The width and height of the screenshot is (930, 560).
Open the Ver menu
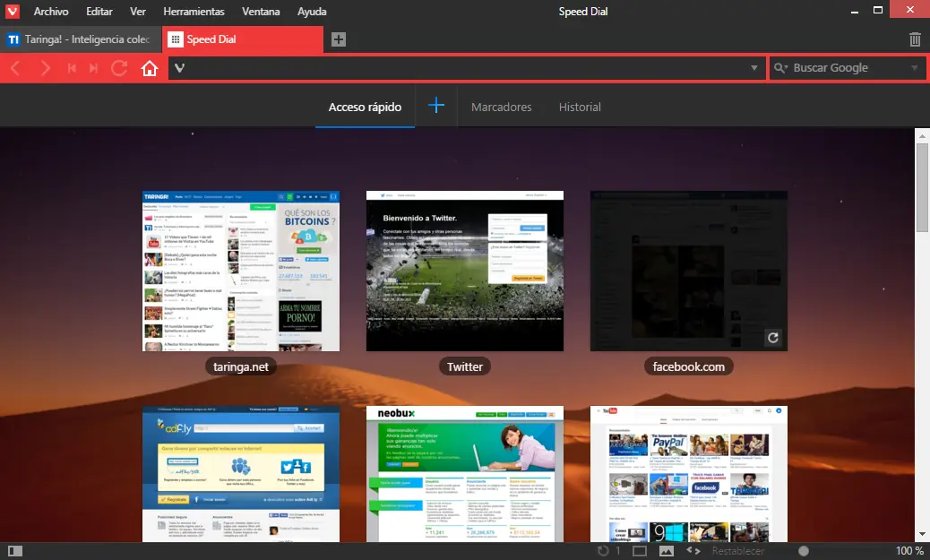tap(138, 12)
